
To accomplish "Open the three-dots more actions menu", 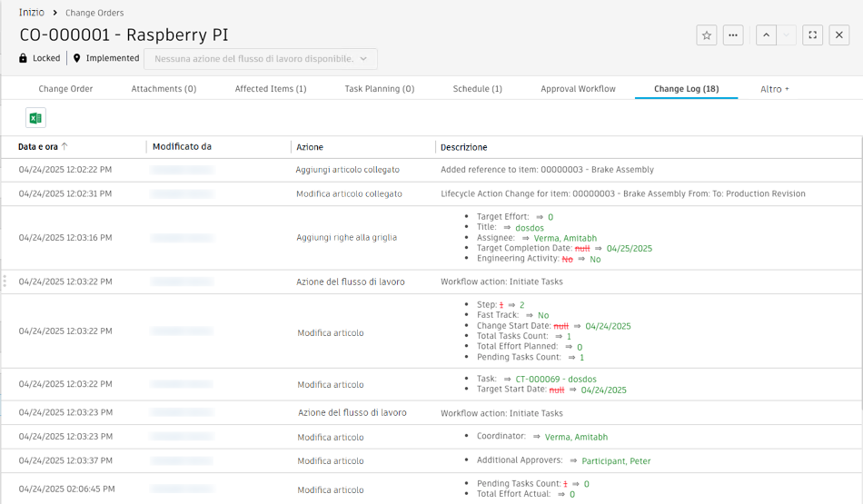I will pos(733,35).
